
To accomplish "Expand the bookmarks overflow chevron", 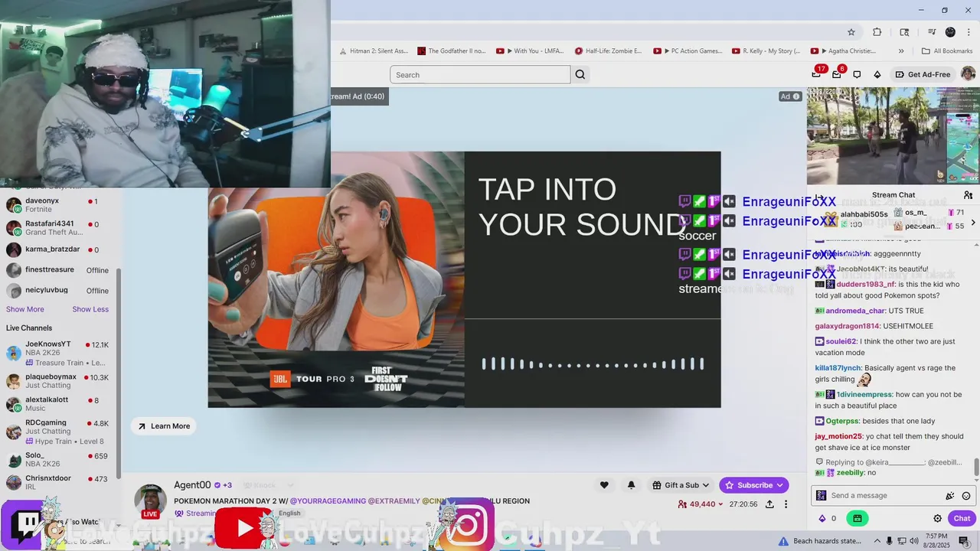I will tap(901, 51).
